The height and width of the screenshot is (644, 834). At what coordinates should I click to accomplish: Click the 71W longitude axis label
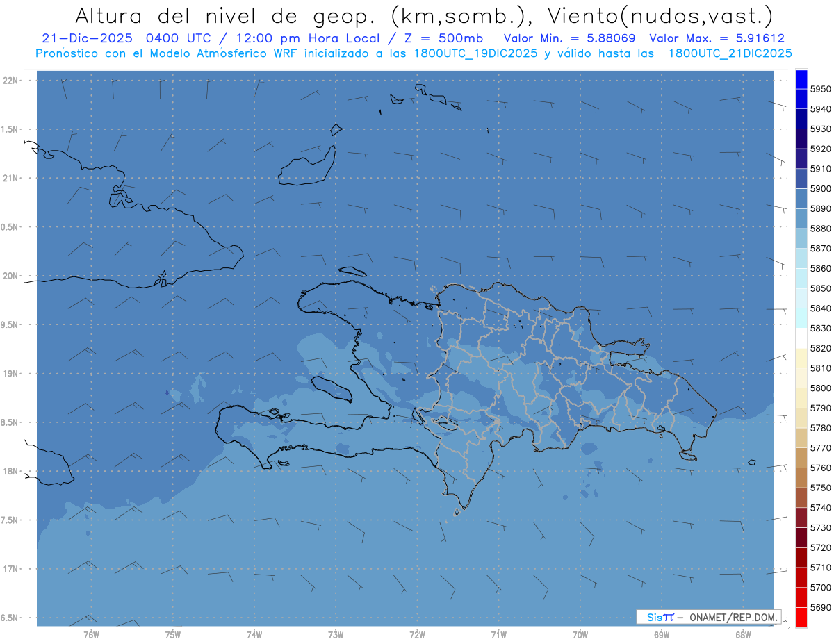coord(498,635)
